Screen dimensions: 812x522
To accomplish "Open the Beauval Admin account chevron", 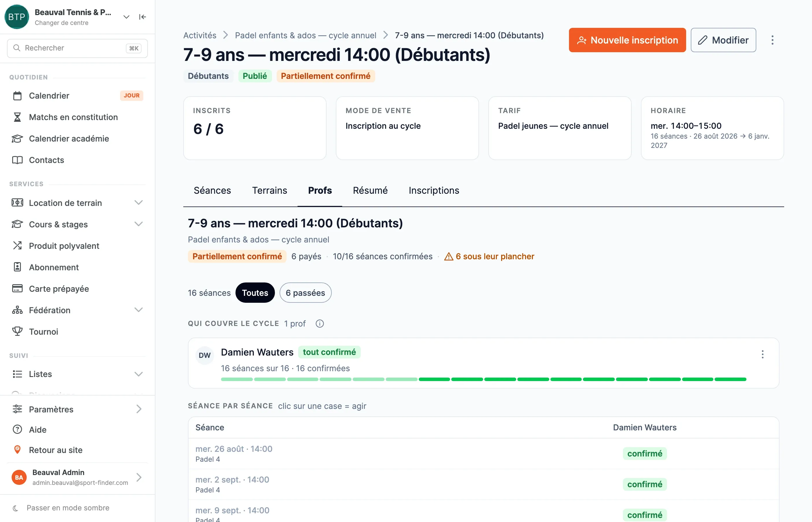I will pyautogui.click(x=139, y=478).
